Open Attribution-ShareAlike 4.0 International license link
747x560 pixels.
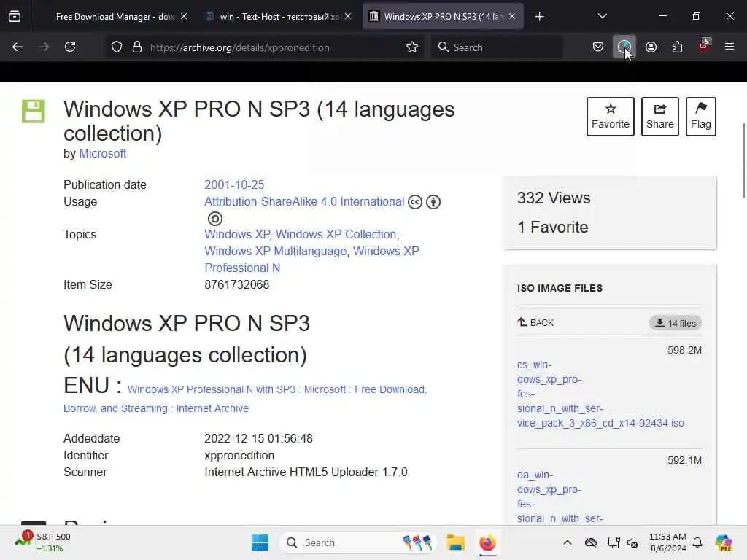tap(304, 201)
